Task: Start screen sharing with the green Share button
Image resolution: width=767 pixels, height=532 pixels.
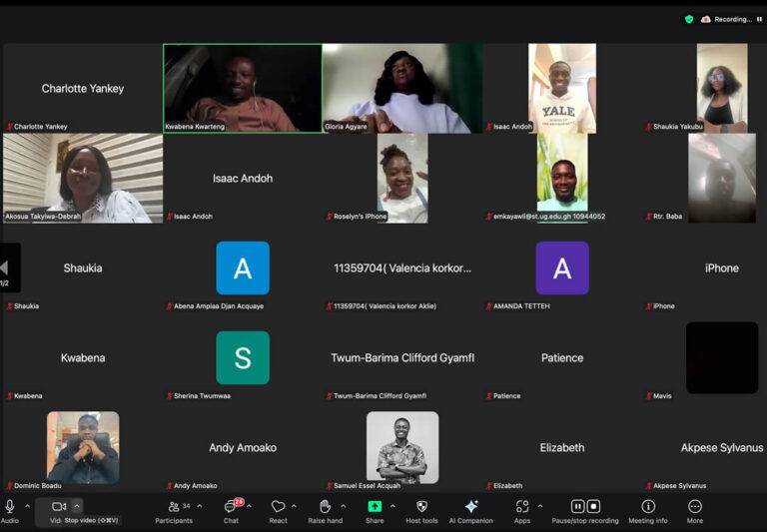Action: (x=375, y=507)
